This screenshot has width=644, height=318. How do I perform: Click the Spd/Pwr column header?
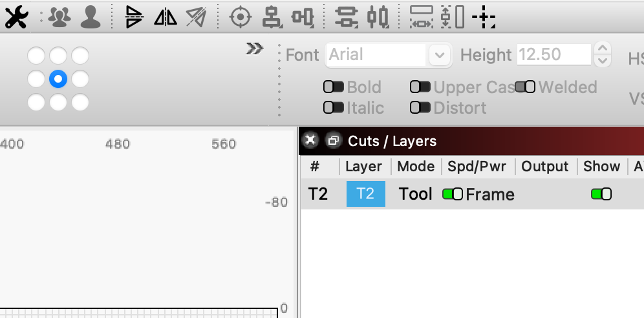[x=477, y=166]
